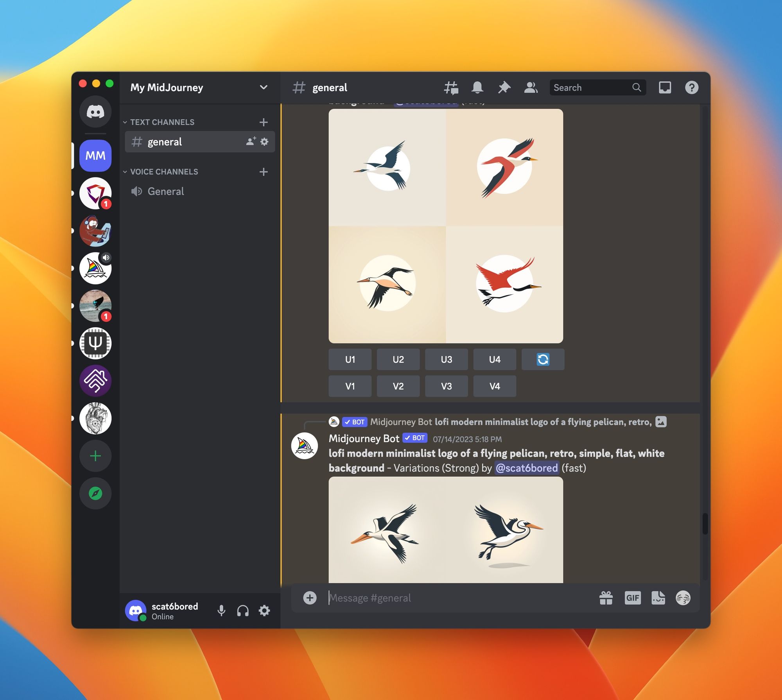The width and height of the screenshot is (782, 700).
Task: Open sticker picker icon
Action: click(658, 598)
